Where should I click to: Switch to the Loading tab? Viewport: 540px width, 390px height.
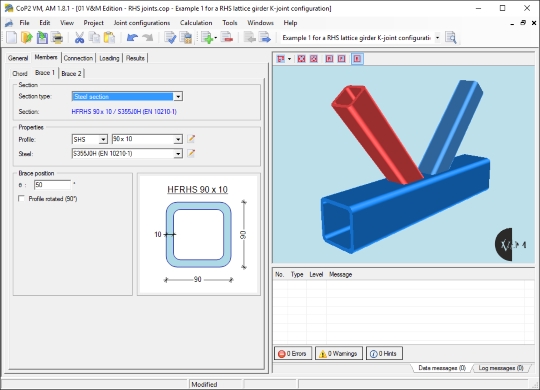coord(109,58)
